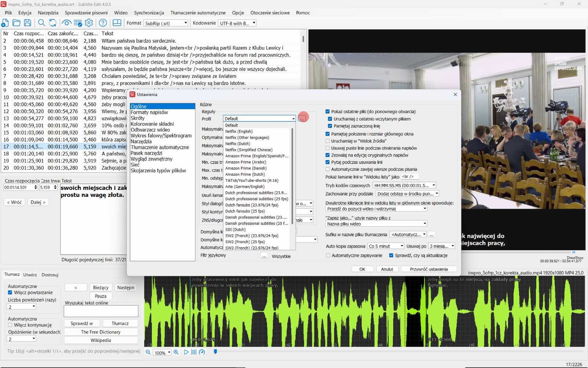Confirm settings with the OK button
Screen dimensions: 588x368
pos(362,269)
